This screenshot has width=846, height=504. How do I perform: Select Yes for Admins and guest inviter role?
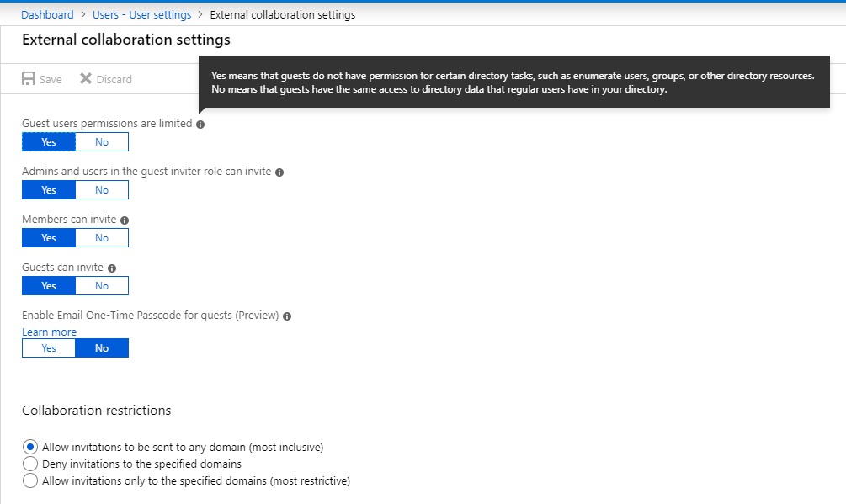click(49, 190)
